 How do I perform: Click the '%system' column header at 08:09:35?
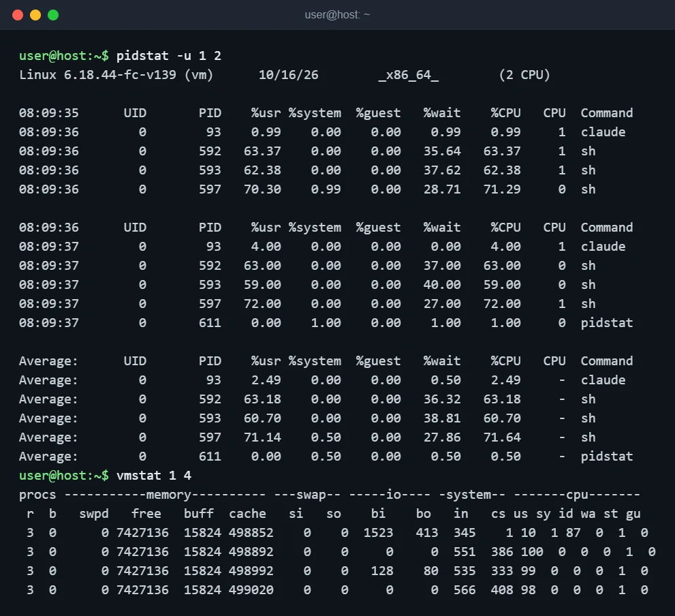coord(315,113)
